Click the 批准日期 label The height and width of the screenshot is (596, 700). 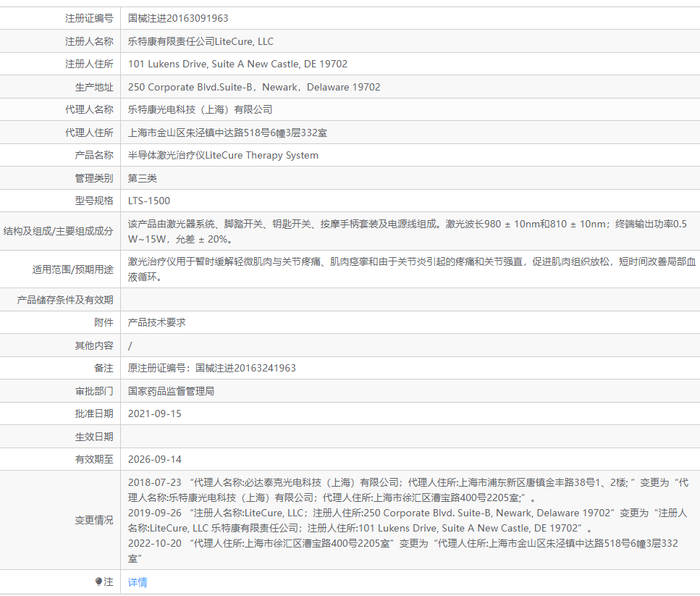[94, 414]
